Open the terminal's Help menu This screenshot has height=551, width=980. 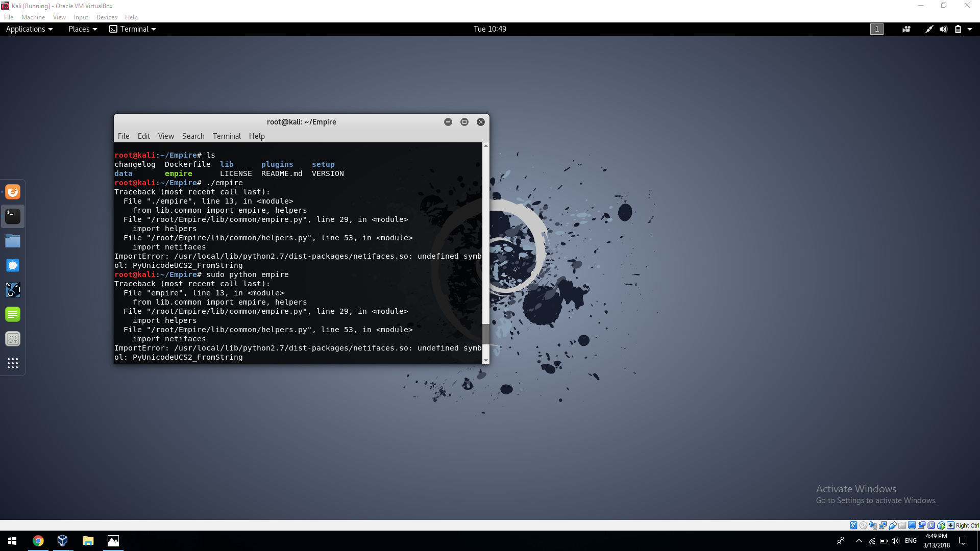click(257, 136)
